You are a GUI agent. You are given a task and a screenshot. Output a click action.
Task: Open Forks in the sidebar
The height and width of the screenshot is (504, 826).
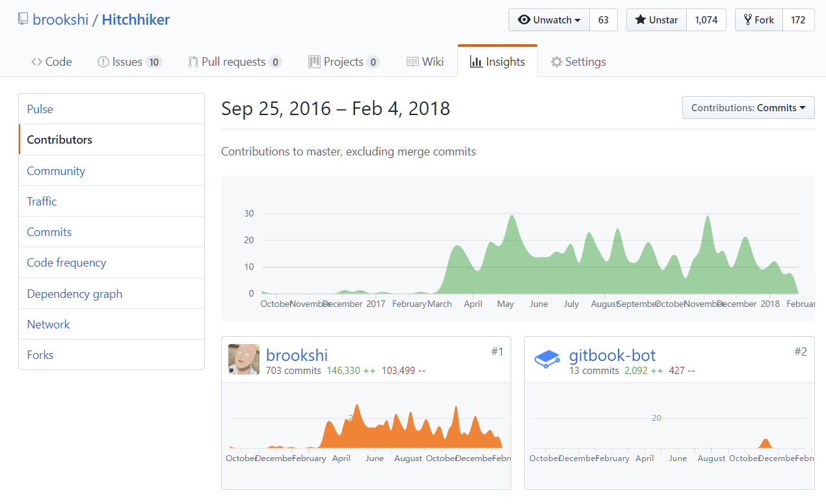pos(111,354)
